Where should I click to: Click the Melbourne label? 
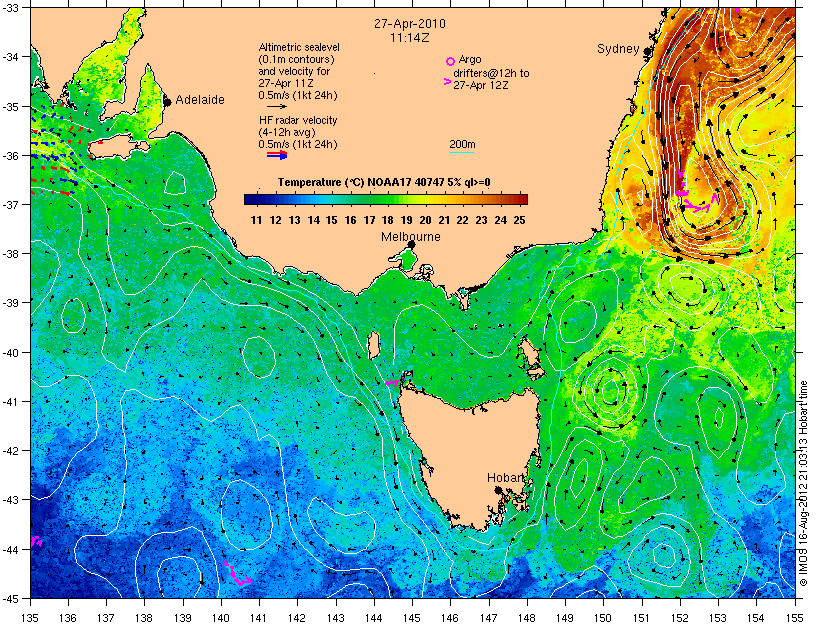[x=411, y=237]
